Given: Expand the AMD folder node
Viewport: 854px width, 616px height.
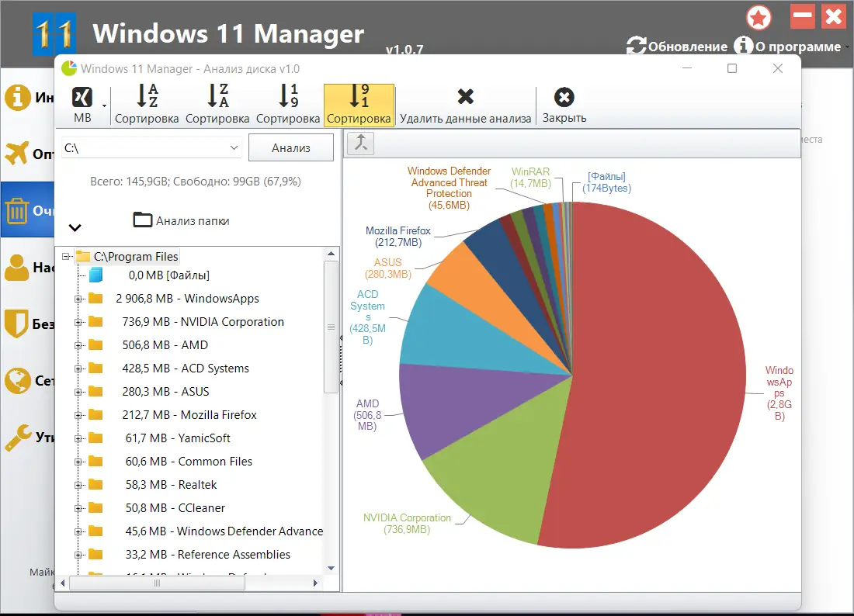Looking at the screenshot, I should [78, 345].
